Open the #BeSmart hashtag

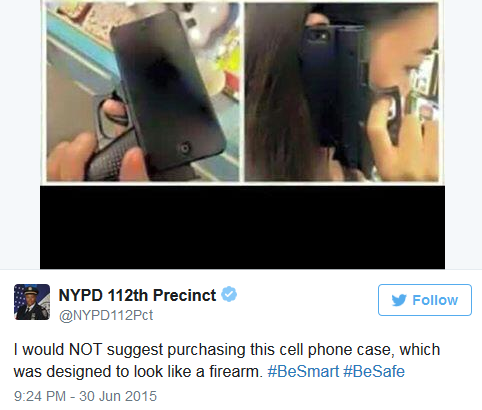pos(303,371)
